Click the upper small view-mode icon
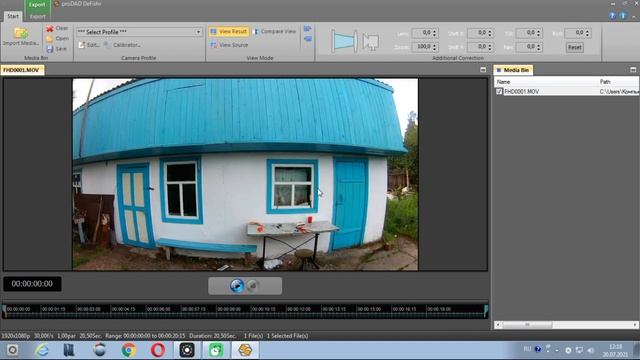The image size is (640, 360). (x=307, y=29)
